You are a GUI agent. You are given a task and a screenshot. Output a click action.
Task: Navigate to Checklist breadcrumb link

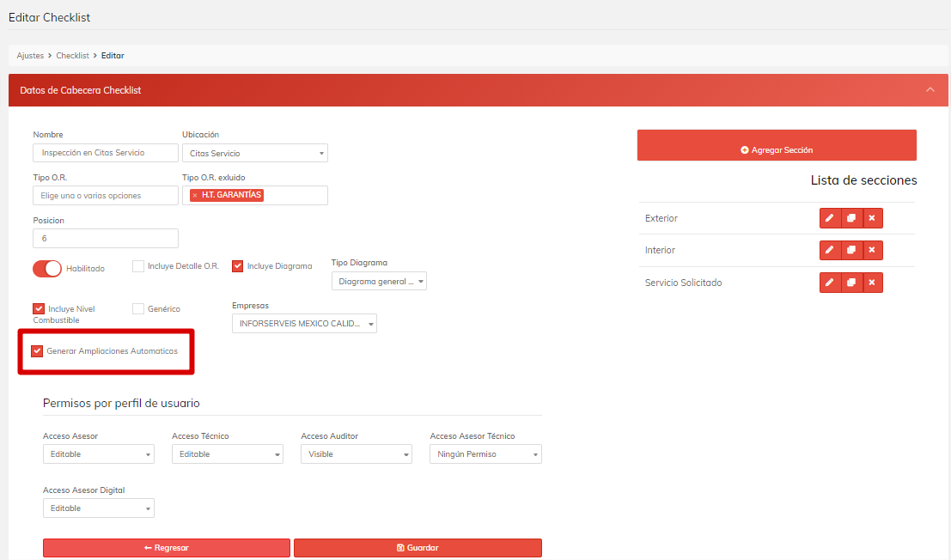pos(72,56)
